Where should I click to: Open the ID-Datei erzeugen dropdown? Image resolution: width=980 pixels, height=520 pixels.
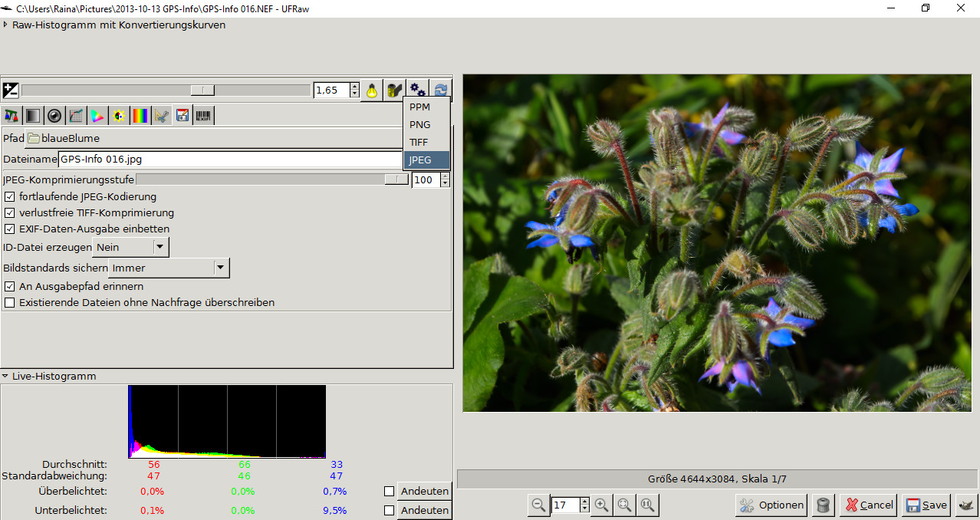(x=130, y=247)
